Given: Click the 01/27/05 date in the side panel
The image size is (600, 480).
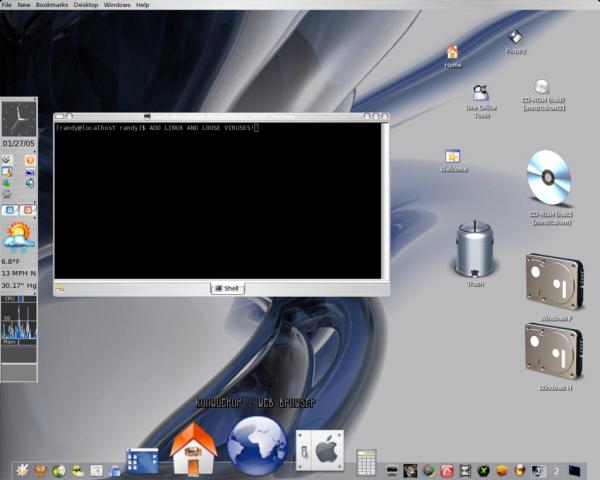Looking at the screenshot, I should coord(18,144).
